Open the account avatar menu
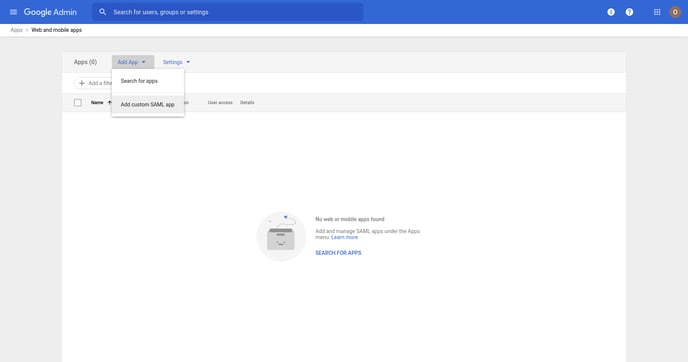 click(675, 12)
